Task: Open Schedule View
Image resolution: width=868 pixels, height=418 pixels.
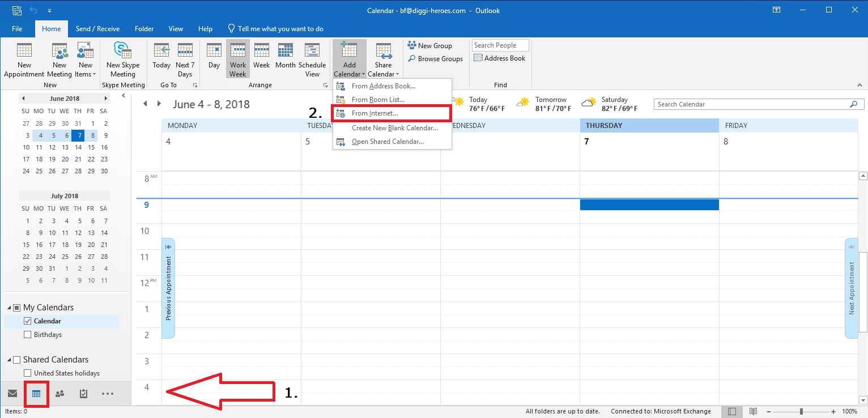Action: tap(312, 60)
